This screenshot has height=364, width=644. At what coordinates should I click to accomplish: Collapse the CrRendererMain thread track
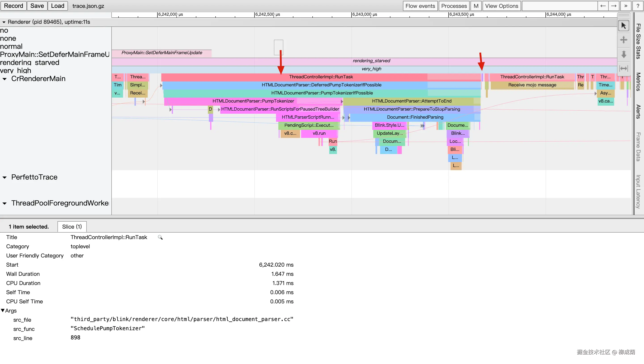4,79
